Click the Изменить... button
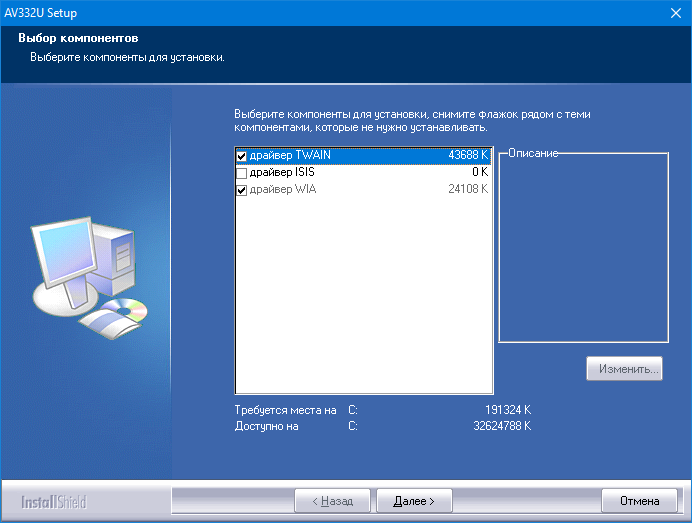The image size is (692, 523). (x=624, y=369)
